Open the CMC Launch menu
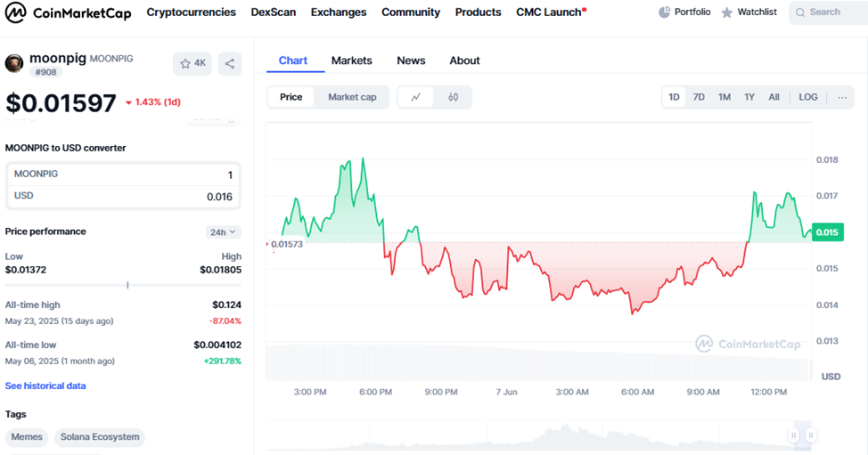The width and height of the screenshot is (868, 455). (x=551, y=12)
